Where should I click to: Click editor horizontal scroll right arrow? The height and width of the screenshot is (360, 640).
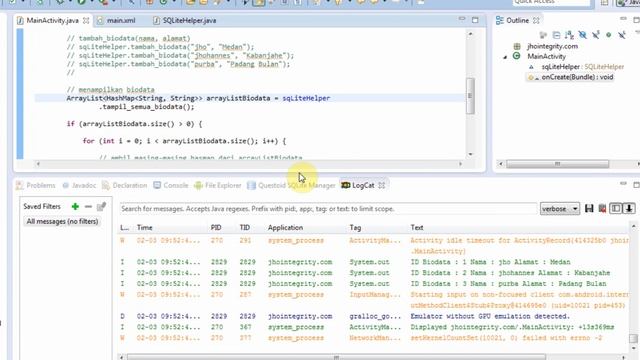tap(460, 164)
